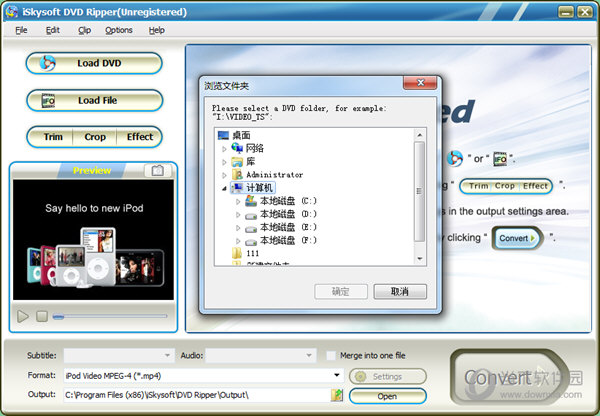The height and width of the screenshot is (416, 600).
Task: Select the Administrator user folder icon
Action: 237,175
